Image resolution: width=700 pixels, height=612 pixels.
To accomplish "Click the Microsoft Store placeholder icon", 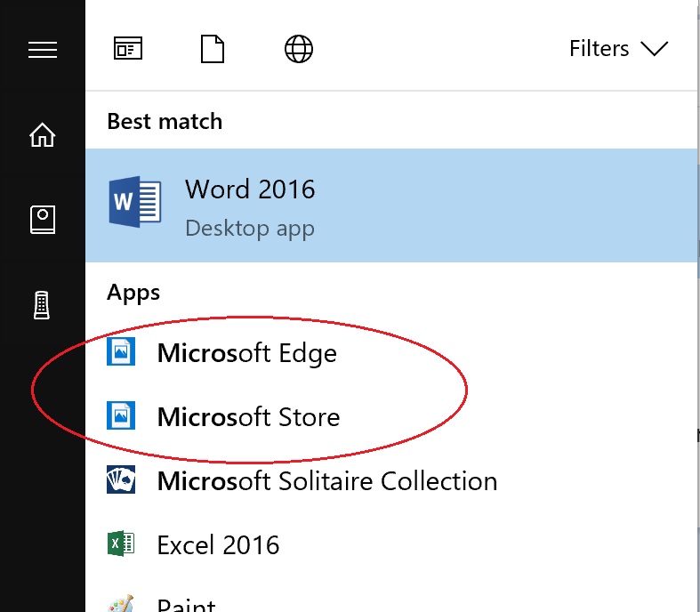I will (121, 415).
